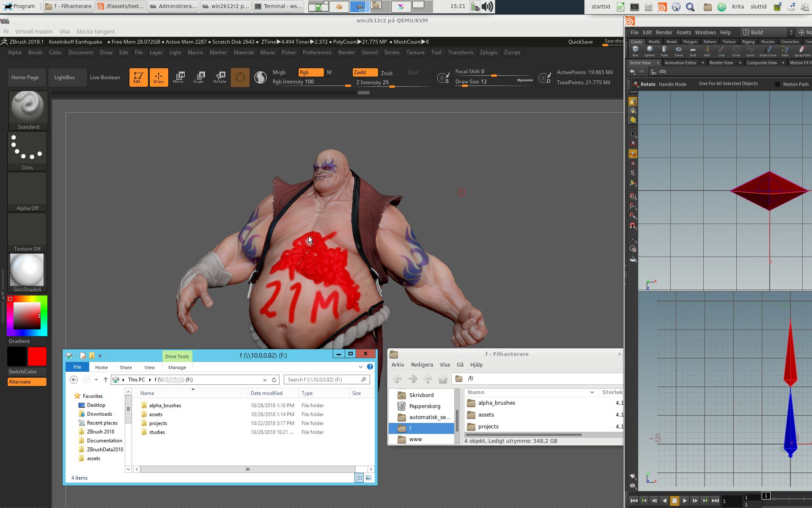The width and height of the screenshot is (812, 508).
Task: Open the Build desktop dropdown in Houdini
Action: pyautogui.click(x=768, y=32)
